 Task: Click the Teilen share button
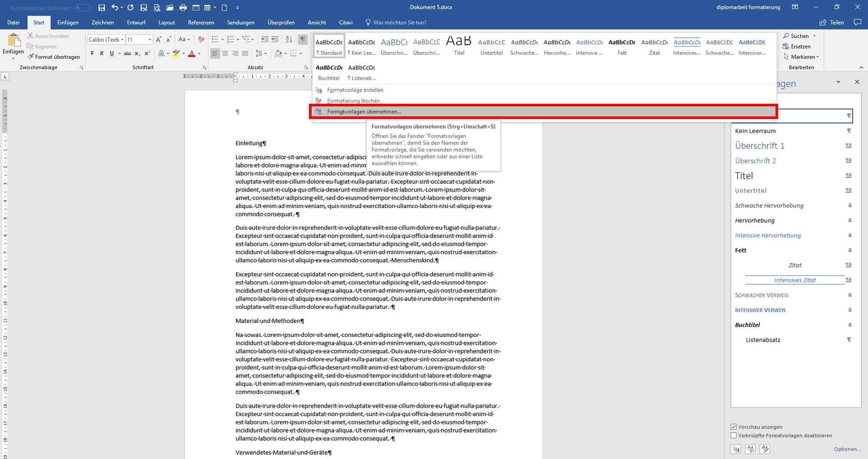click(x=832, y=23)
